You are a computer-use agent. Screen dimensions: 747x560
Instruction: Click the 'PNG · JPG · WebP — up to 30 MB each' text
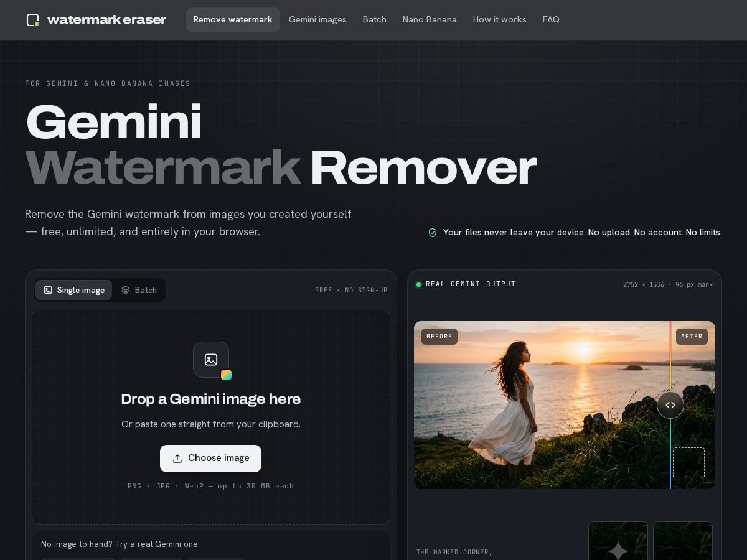point(211,486)
